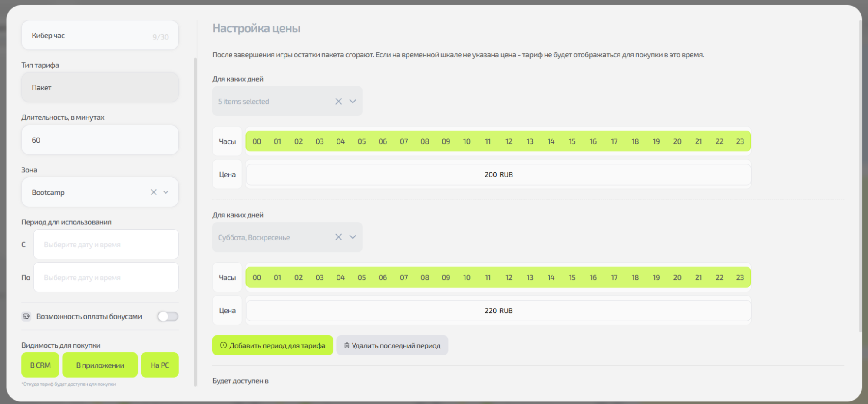Image resolution: width=868 pixels, height=404 pixels.
Task: Clear the '5 items selected' days field
Action: [339, 101]
